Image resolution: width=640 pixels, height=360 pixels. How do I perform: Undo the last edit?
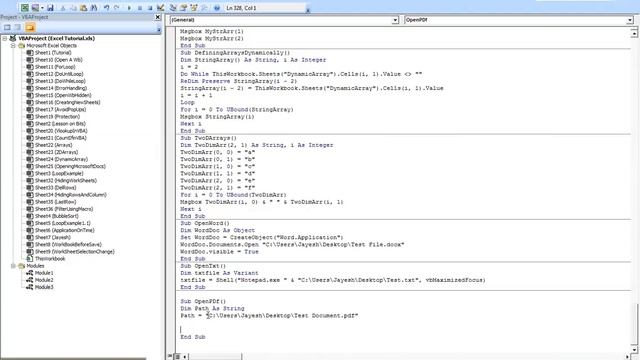(107, 8)
